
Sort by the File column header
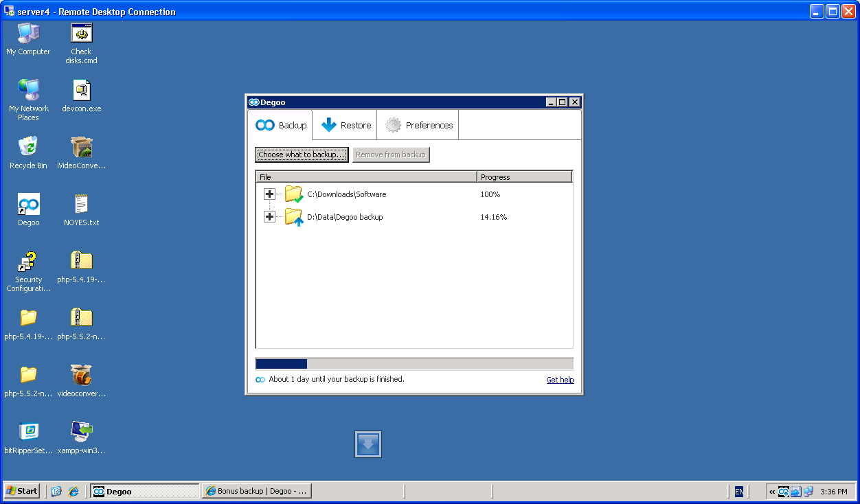tap(366, 177)
